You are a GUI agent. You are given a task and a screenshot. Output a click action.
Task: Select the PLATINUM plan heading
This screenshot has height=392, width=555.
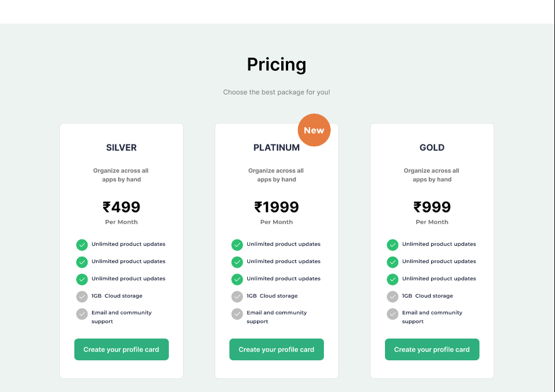pyautogui.click(x=277, y=148)
